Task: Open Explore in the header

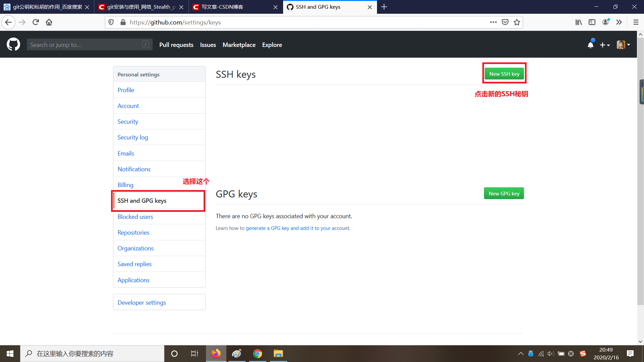Action: pyautogui.click(x=272, y=45)
